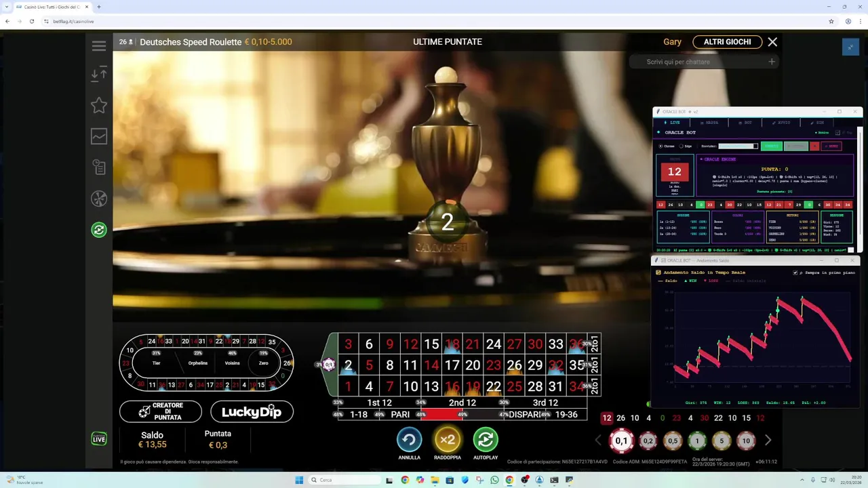Open the statistics chart icon in the sidebar
The width and height of the screenshot is (868, 488).
(99, 136)
